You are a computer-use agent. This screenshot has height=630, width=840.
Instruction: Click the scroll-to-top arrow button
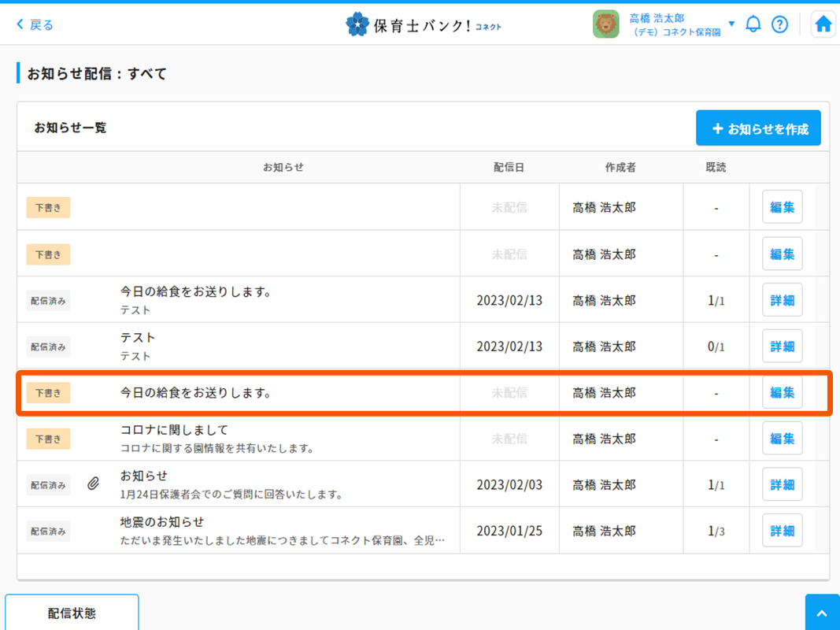pos(822,613)
